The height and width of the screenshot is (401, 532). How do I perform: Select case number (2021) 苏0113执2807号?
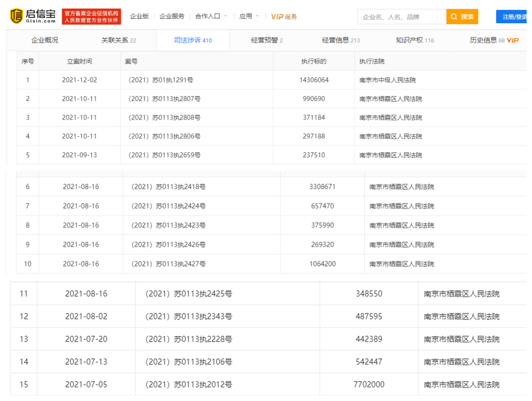(164, 99)
